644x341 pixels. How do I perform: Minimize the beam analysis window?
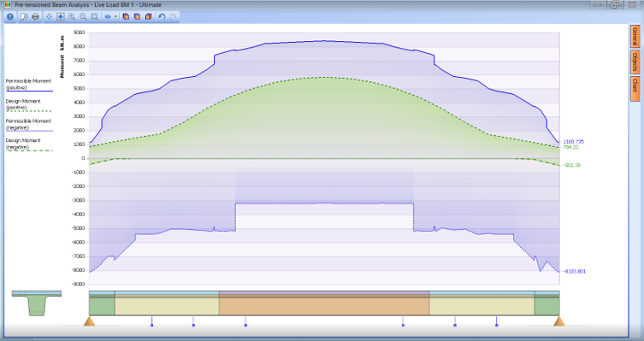(598, 5)
